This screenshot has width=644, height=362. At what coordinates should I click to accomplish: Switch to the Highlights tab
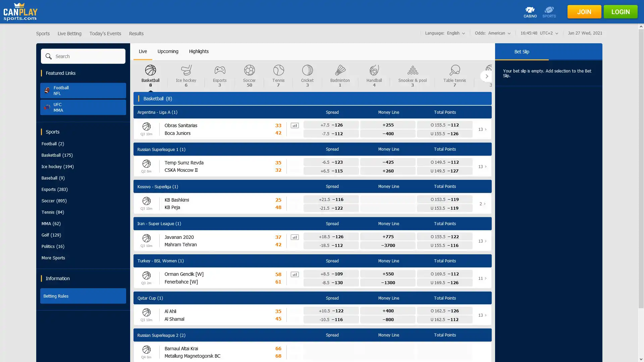point(199,51)
